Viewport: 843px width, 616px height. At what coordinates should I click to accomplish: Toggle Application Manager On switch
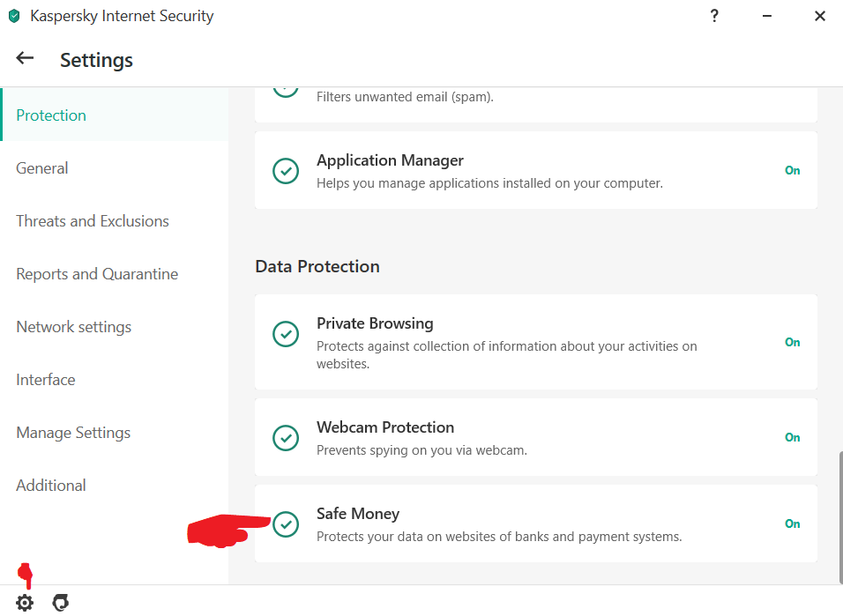pyautogui.click(x=792, y=171)
